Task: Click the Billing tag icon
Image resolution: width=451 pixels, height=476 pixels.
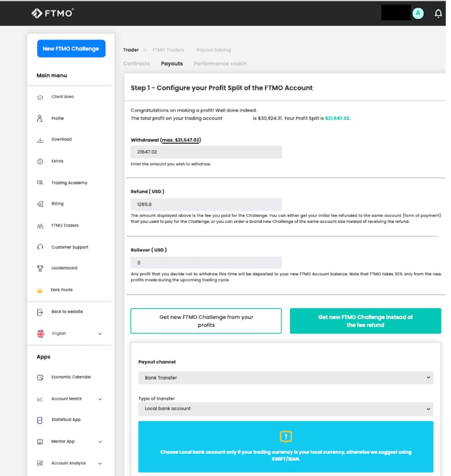Action: click(40, 204)
